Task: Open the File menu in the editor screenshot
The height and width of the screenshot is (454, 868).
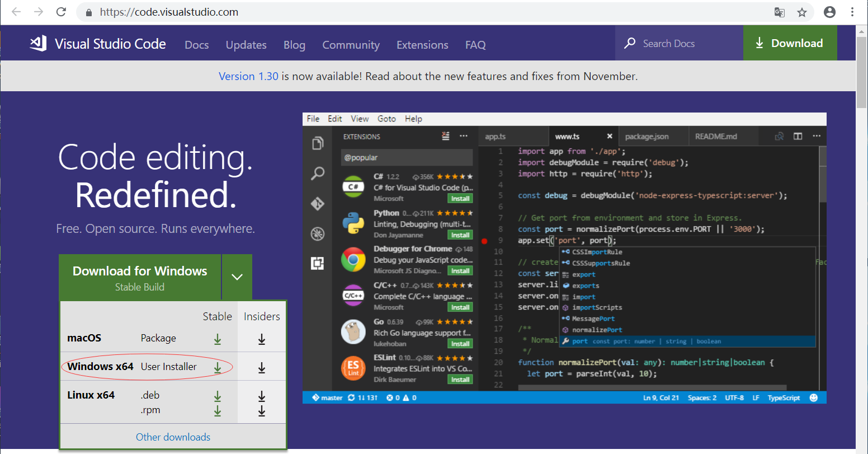Action: 313,119
